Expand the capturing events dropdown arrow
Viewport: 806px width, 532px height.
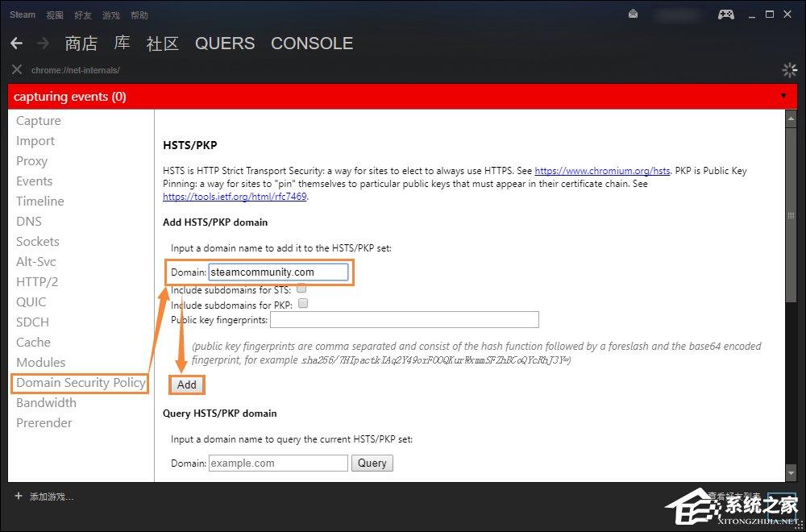click(x=783, y=96)
